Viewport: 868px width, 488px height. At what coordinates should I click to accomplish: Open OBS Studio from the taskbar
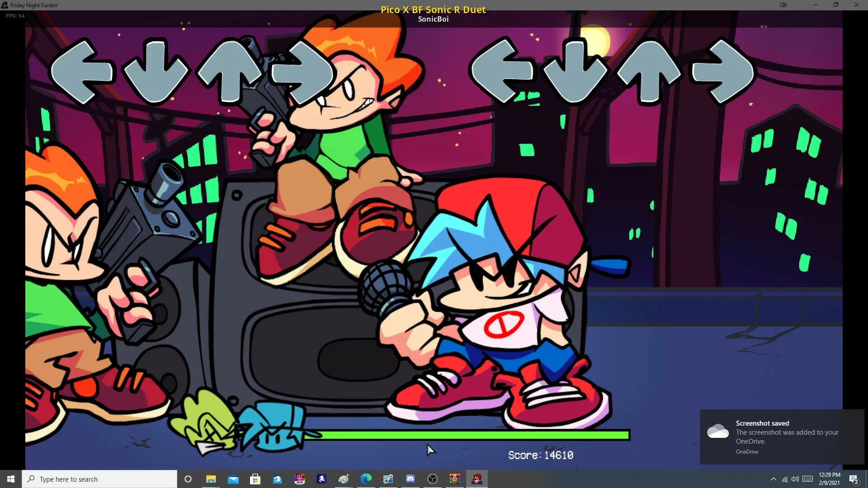pos(432,479)
